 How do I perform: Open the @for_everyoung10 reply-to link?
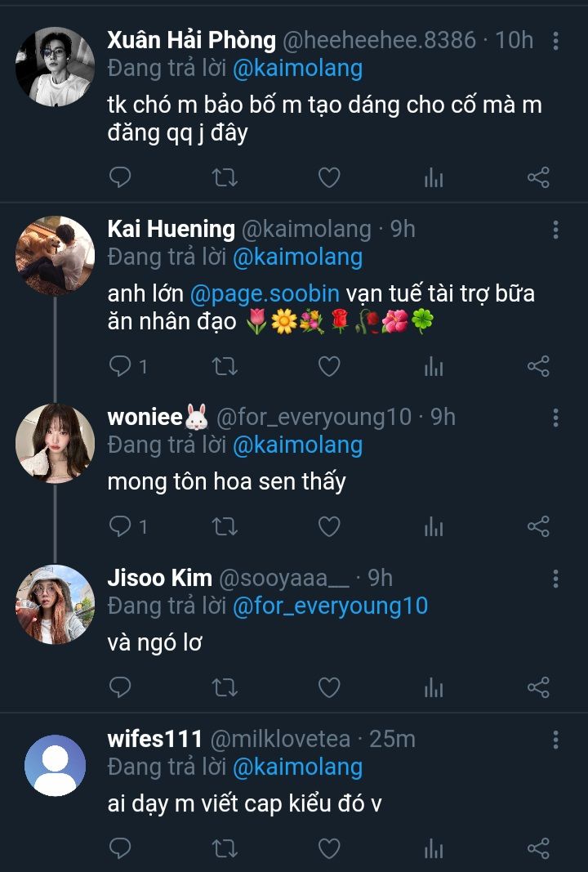click(330, 606)
